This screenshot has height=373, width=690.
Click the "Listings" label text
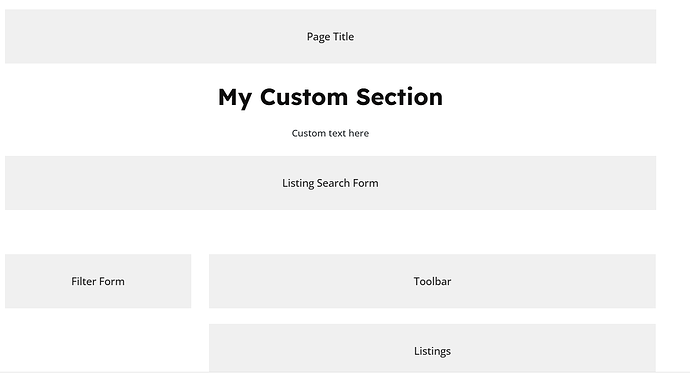(432, 351)
